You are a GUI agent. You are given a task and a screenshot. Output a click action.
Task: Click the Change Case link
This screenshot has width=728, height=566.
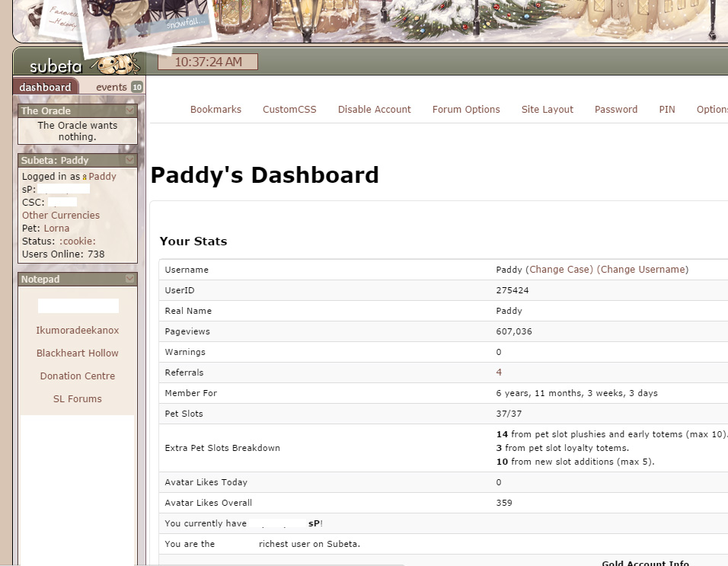559,270
